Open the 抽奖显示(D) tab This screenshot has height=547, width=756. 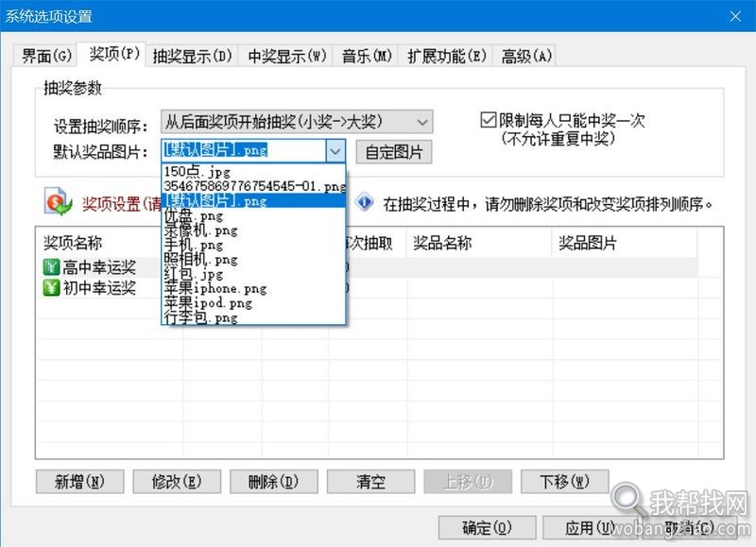(192, 56)
